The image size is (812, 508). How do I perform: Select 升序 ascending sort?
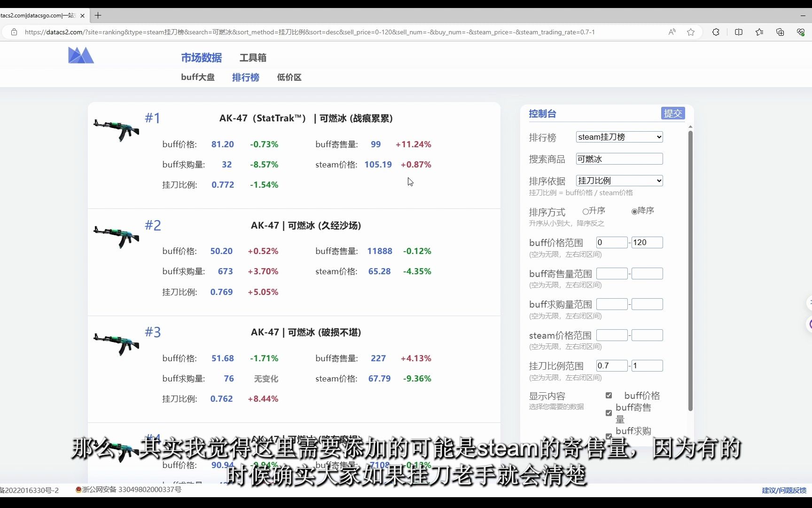coord(586,211)
